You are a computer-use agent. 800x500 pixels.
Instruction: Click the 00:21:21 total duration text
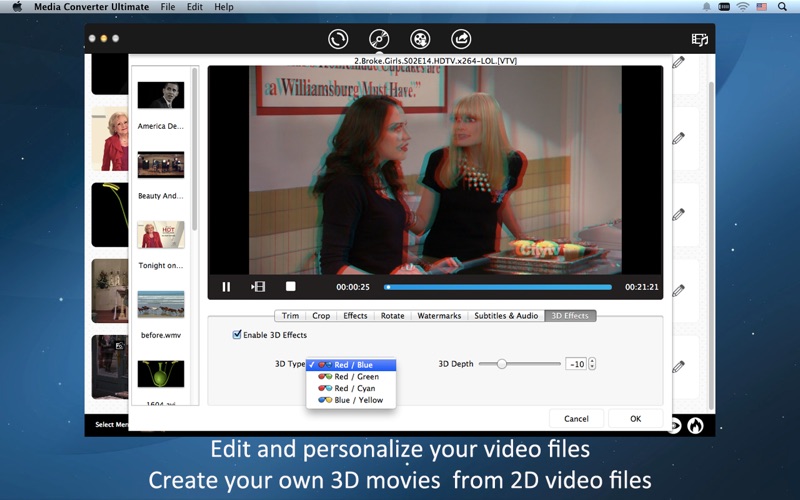point(642,287)
